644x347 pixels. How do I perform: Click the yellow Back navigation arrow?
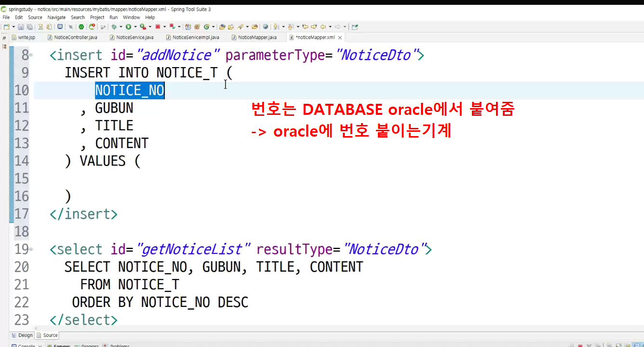point(323,27)
